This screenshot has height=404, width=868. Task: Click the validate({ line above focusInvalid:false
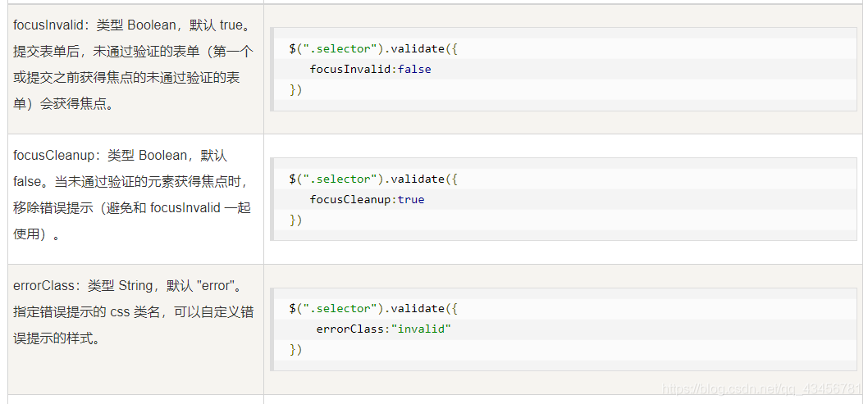pos(373,48)
